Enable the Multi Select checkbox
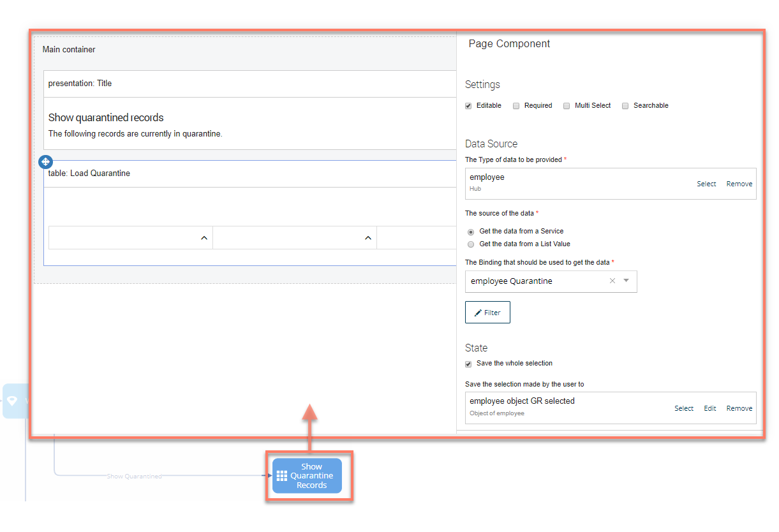 (x=567, y=106)
